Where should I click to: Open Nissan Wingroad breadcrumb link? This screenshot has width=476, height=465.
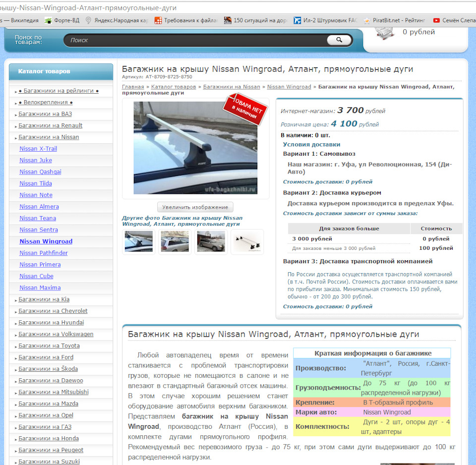point(289,87)
